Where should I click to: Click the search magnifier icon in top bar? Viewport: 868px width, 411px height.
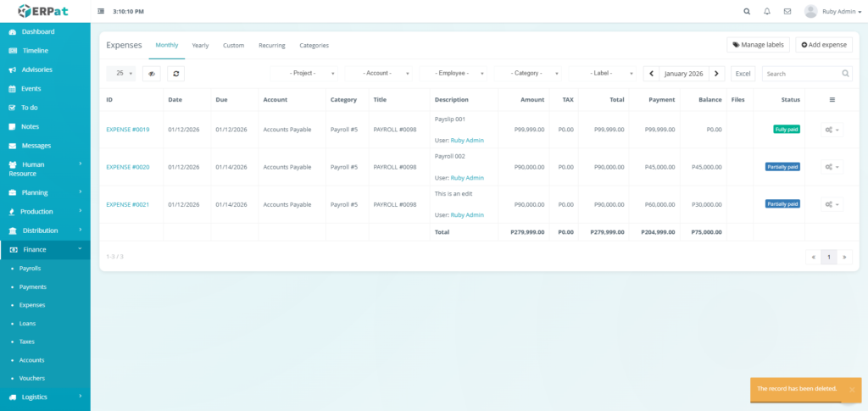click(x=747, y=12)
